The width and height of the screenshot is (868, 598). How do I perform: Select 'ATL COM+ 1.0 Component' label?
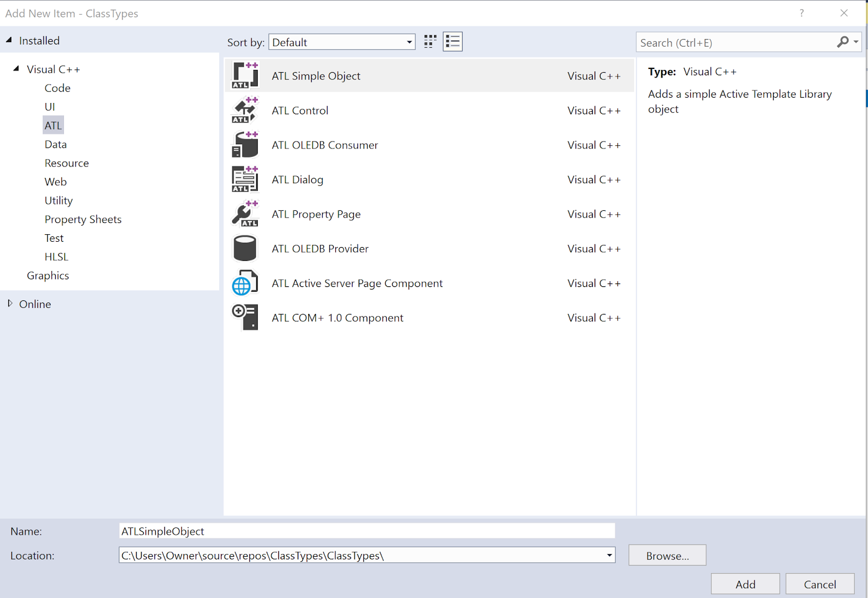pos(337,318)
